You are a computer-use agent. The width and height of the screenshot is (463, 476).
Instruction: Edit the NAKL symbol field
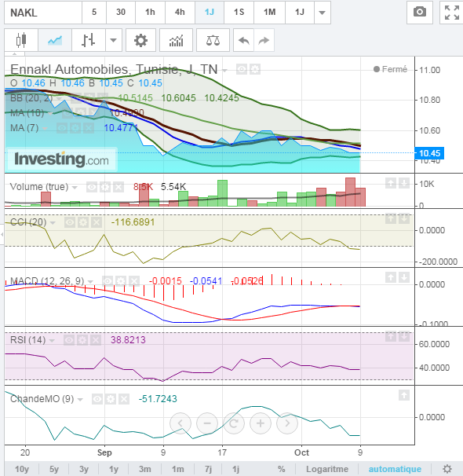[x=43, y=13]
